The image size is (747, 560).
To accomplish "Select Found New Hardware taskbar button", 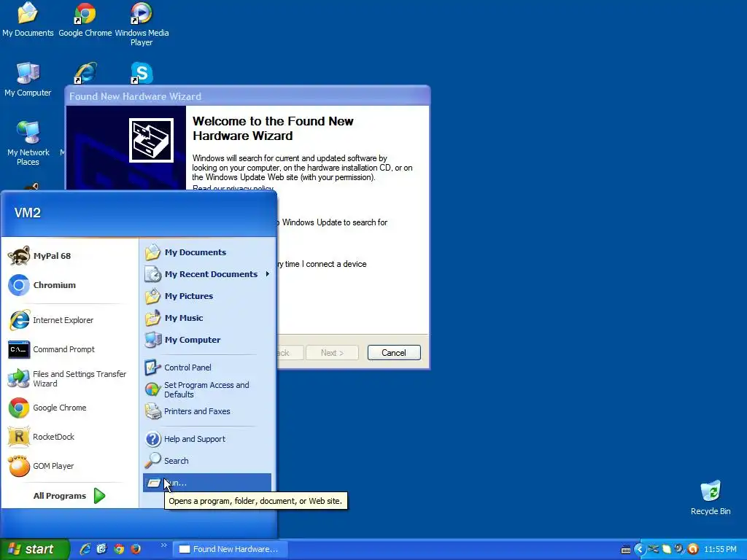I will point(231,549).
